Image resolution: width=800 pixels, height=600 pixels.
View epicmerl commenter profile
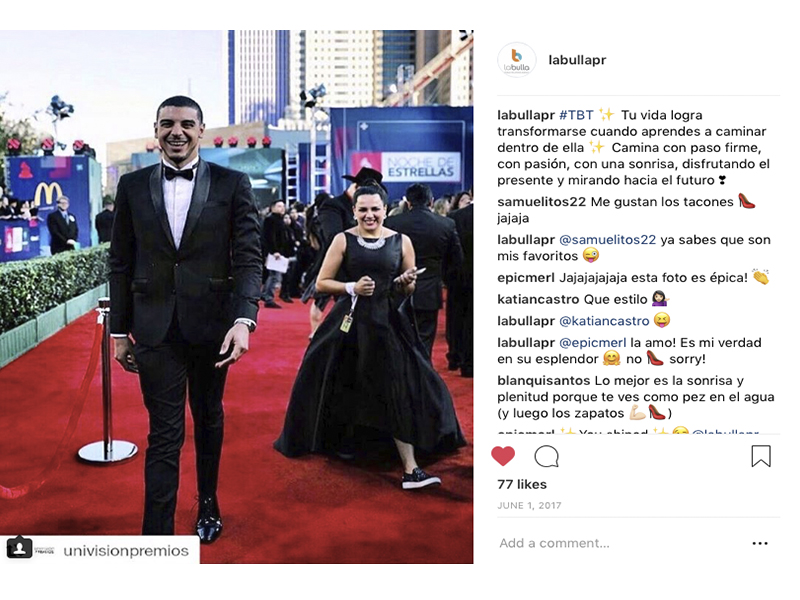click(x=526, y=278)
